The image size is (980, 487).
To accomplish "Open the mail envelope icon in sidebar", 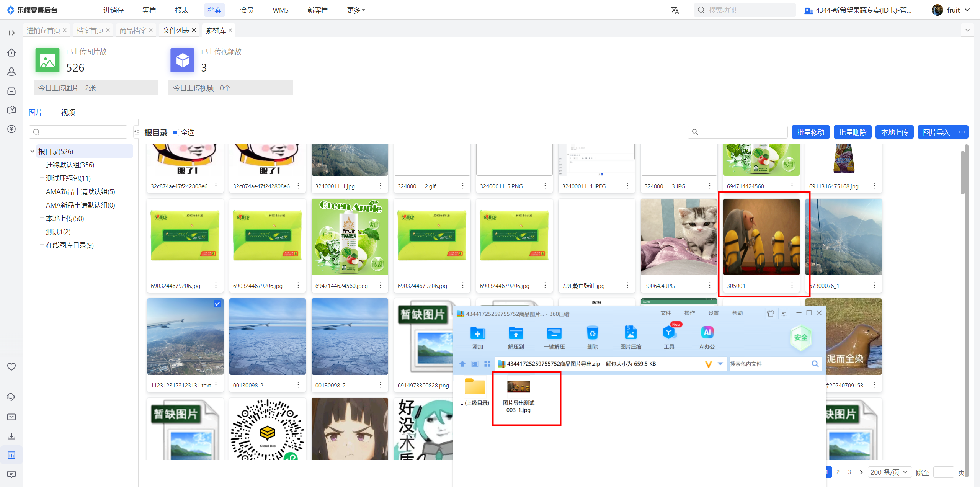I will click(11, 417).
